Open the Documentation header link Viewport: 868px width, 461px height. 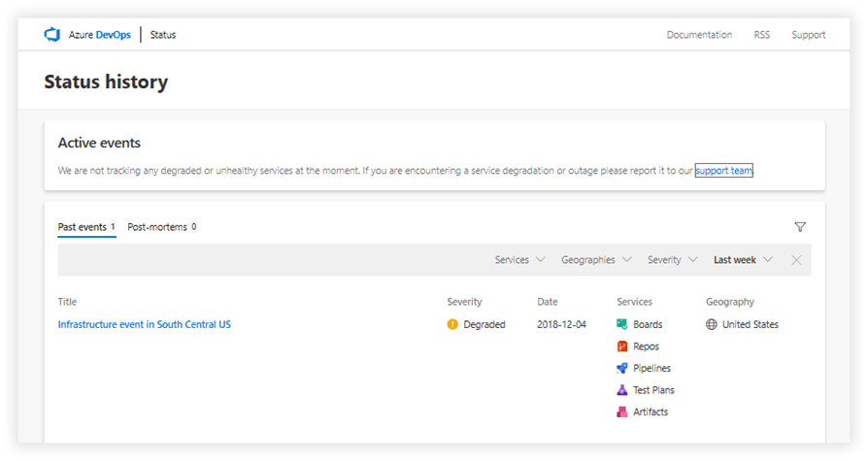699,35
